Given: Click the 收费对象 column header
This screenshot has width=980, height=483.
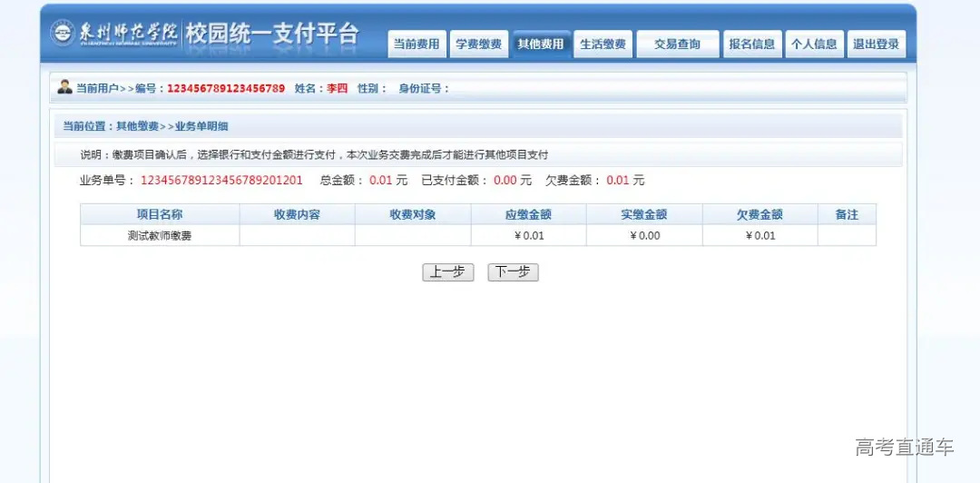Looking at the screenshot, I should [x=413, y=214].
